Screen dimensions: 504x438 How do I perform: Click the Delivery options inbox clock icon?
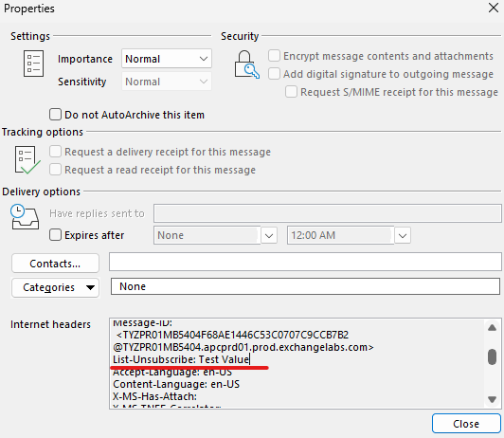25,216
